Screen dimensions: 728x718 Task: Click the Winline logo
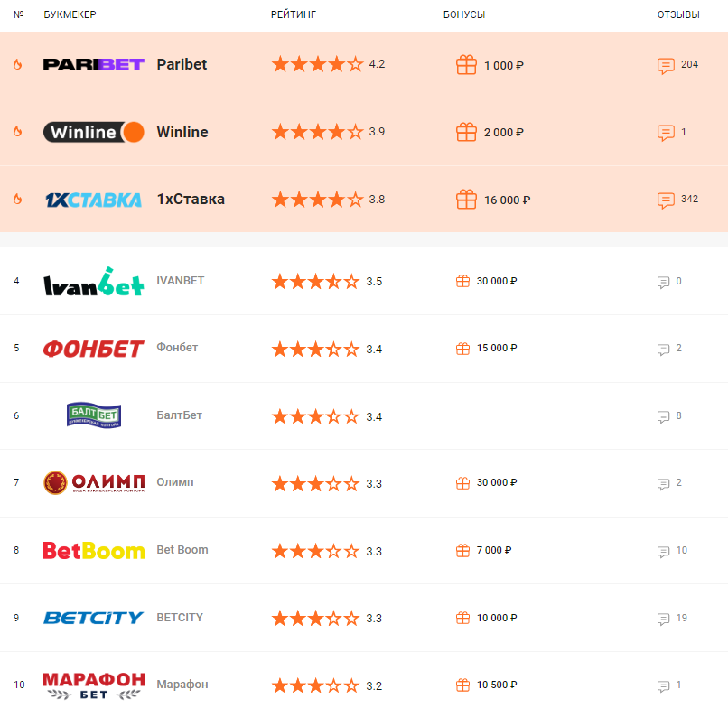click(94, 132)
